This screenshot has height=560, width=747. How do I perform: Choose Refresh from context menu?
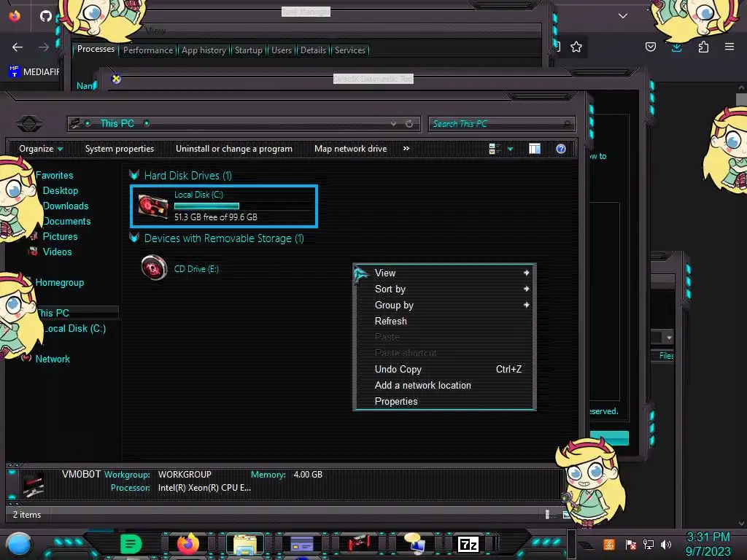pyautogui.click(x=444, y=321)
